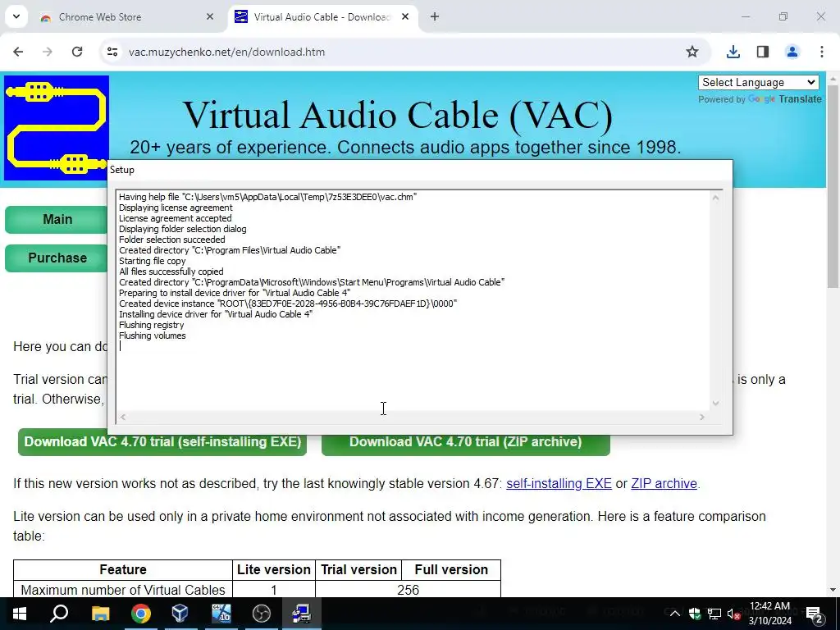Click "All files successfully copied" log line
This screenshot has width=840, height=630.
point(171,272)
